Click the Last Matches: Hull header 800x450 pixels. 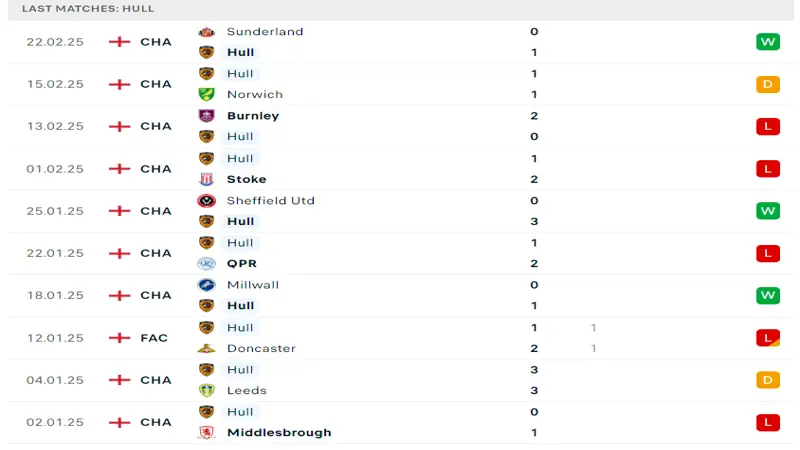click(88, 9)
